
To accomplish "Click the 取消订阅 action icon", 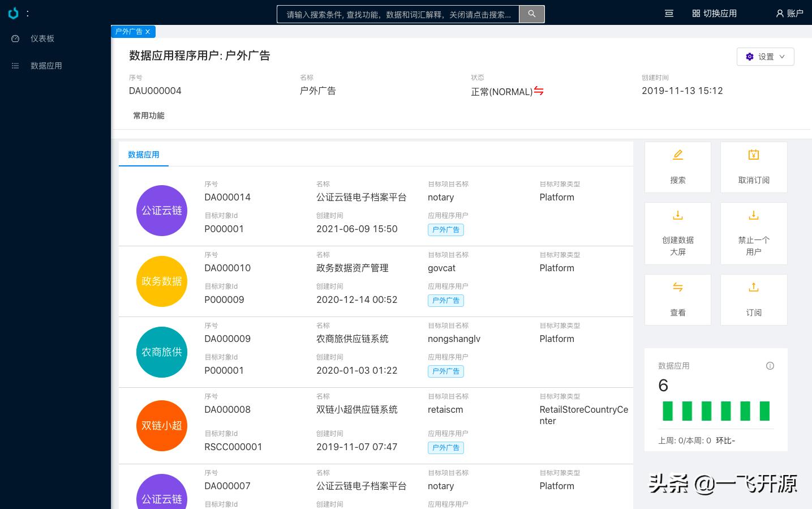I will coord(753,167).
